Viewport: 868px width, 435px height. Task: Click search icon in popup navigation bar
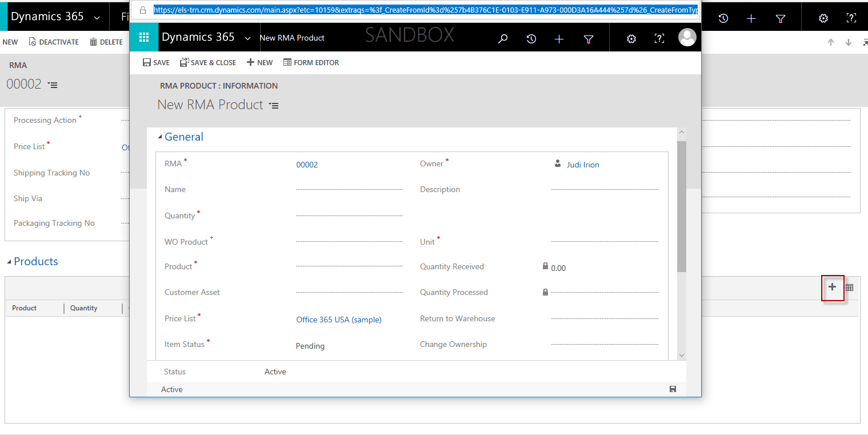pos(503,38)
